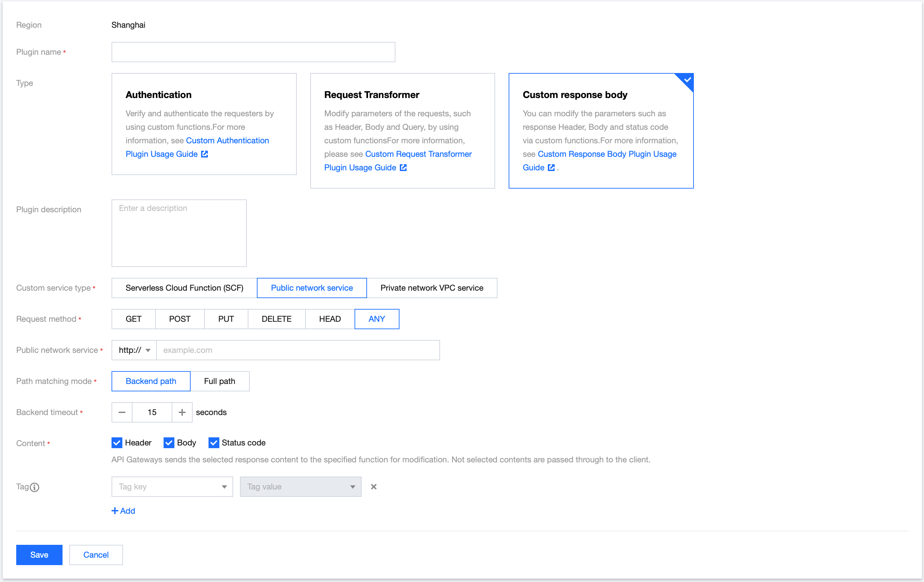Open the Tag value dropdown
Screen dimensions: 924x582
pyautogui.click(x=300, y=487)
